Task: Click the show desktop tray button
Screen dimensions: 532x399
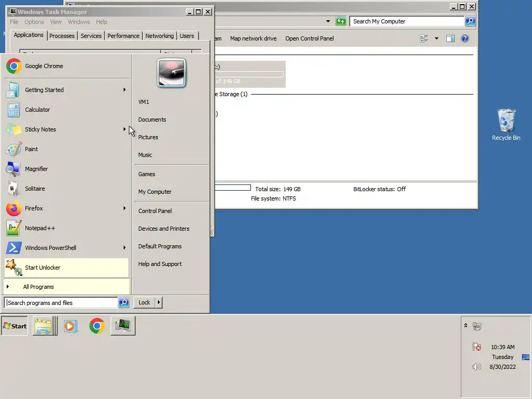Action: pos(526,357)
